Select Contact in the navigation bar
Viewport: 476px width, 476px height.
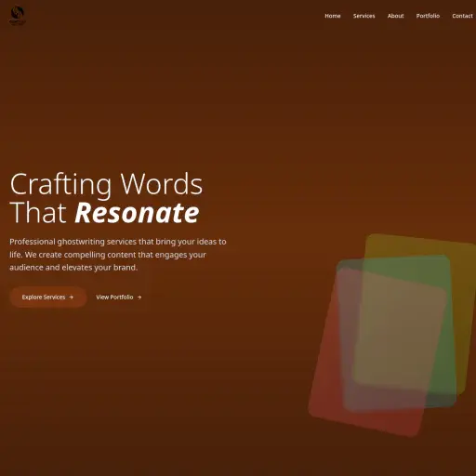point(462,16)
